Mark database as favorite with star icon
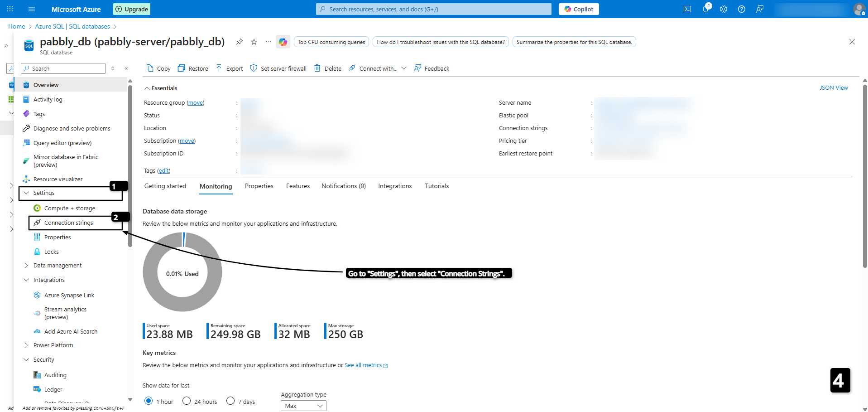The height and width of the screenshot is (412, 868). 254,42
